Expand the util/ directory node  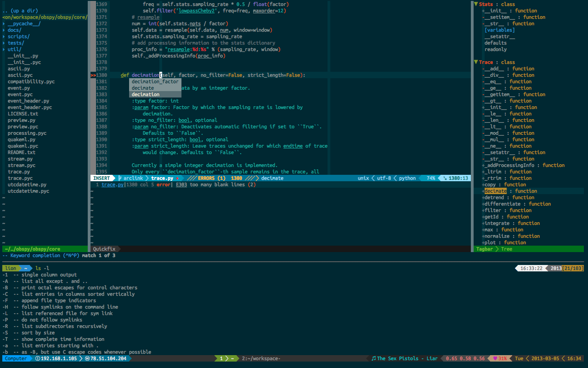point(4,49)
